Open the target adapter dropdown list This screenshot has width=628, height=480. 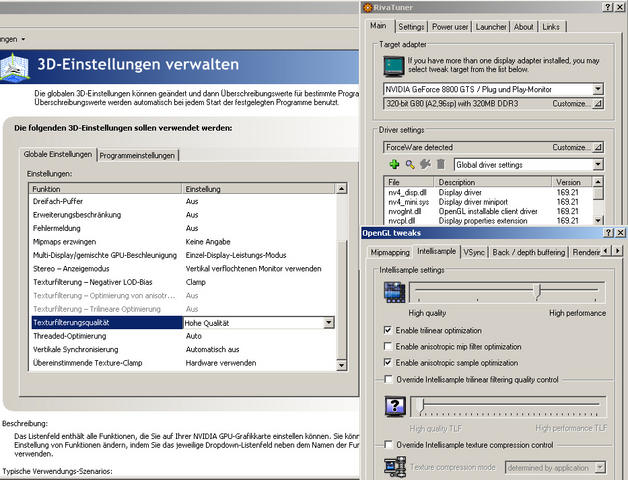point(598,89)
